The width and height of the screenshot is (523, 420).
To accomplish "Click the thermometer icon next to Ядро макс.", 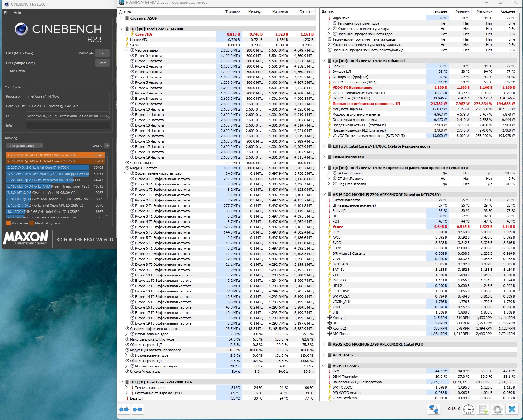I will pyautogui.click(x=330, y=18).
